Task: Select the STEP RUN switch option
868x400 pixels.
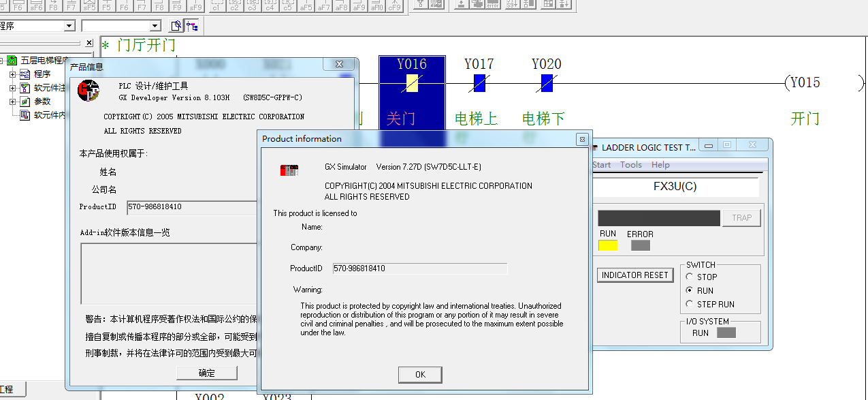Action: click(690, 305)
